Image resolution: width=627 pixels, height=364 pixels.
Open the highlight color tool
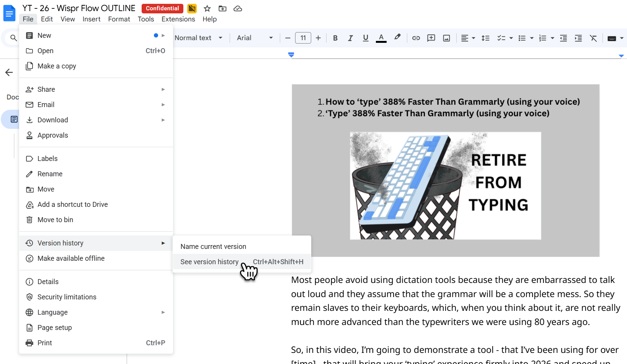pyautogui.click(x=397, y=38)
